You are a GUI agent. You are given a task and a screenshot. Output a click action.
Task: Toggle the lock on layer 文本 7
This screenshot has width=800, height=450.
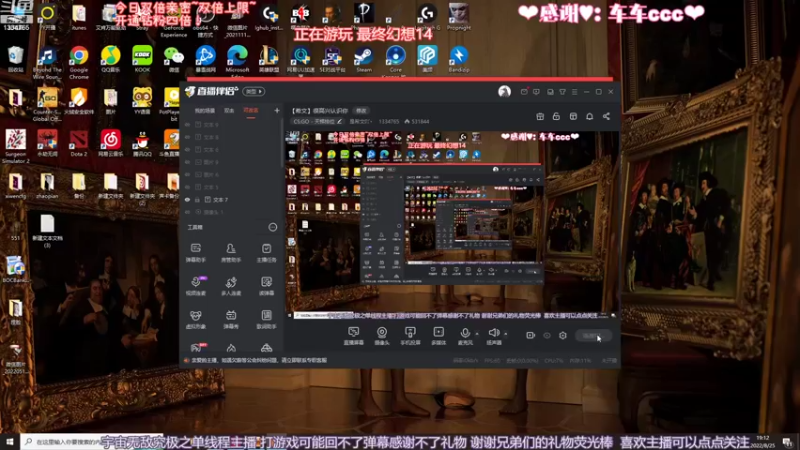[x=197, y=199]
